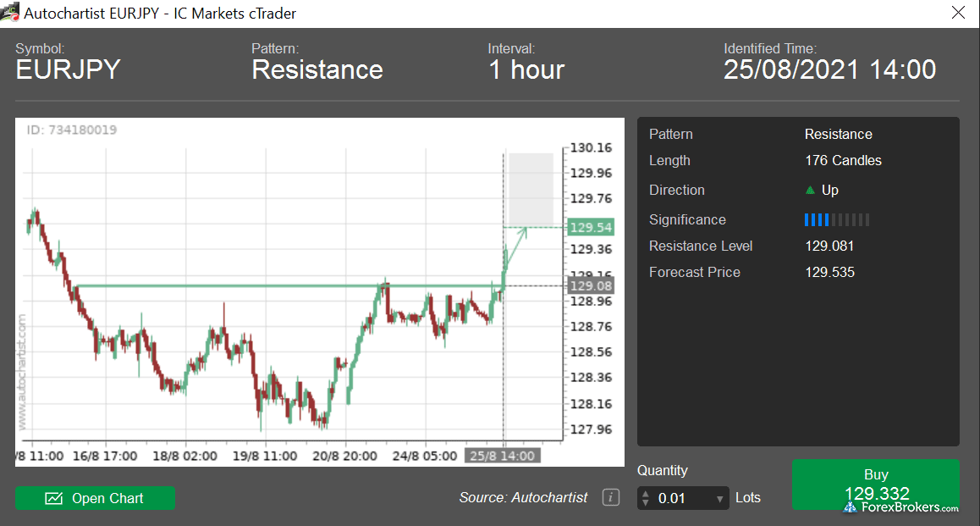Click the green Up direction arrow

pyautogui.click(x=810, y=191)
